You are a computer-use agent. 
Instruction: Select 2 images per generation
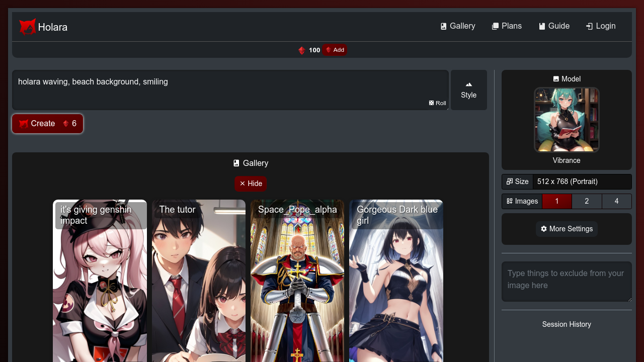[x=587, y=201]
